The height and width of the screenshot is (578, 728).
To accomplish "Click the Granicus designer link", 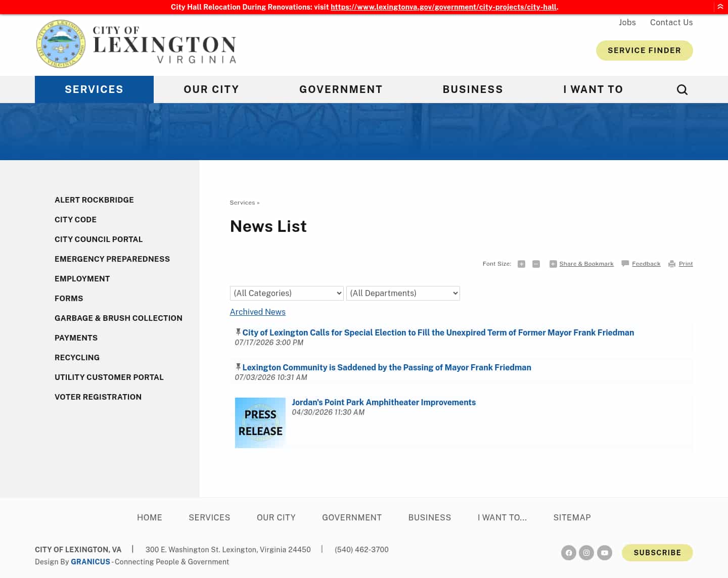I will point(90,562).
